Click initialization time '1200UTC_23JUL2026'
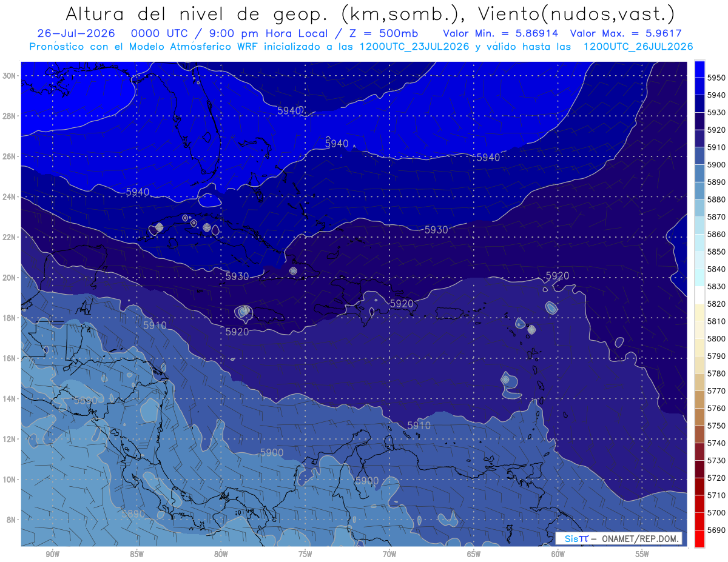Image resolution: width=728 pixels, height=562 pixels. coord(414,46)
